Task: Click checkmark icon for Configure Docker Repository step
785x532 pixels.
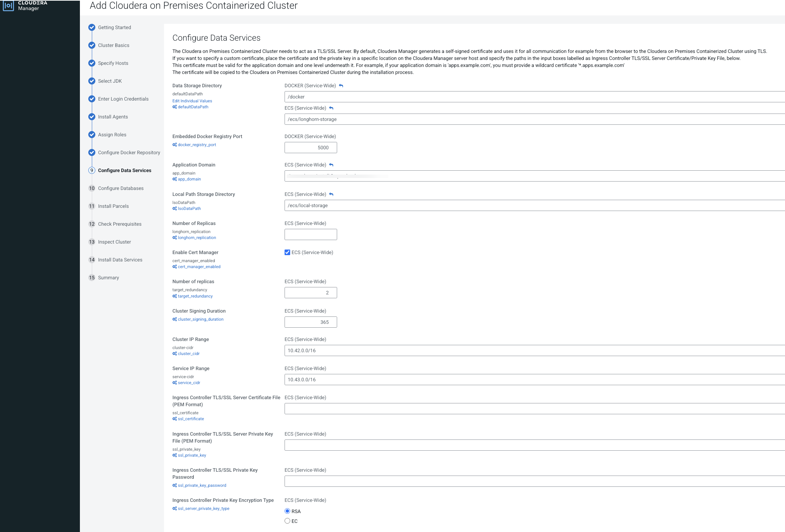Action: (92, 152)
